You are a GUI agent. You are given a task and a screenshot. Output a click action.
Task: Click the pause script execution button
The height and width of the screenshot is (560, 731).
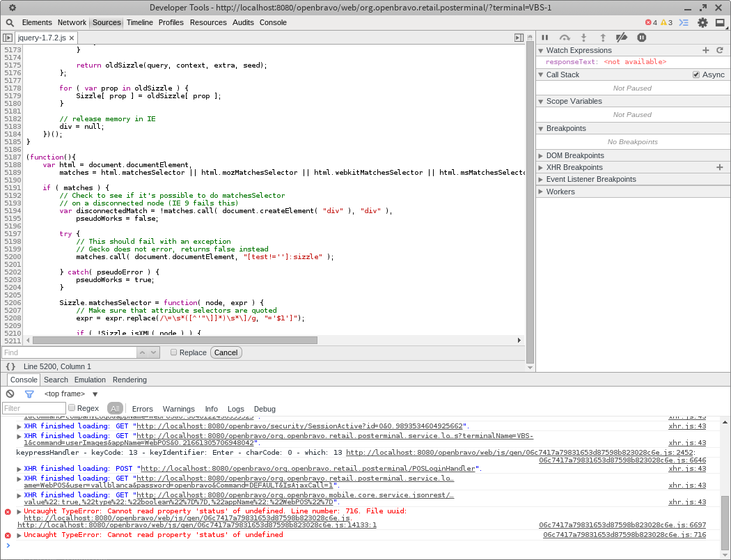[x=545, y=38]
